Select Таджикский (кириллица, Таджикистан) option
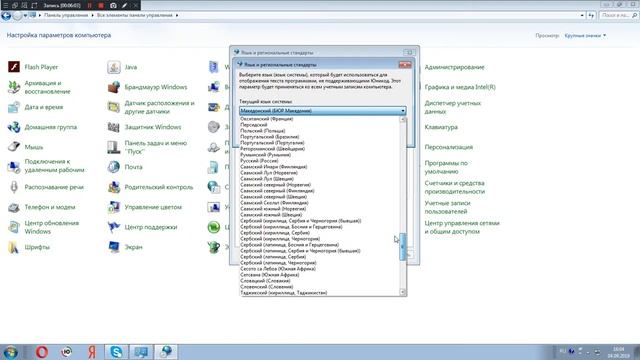The image size is (640, 360). coord(284,293)
